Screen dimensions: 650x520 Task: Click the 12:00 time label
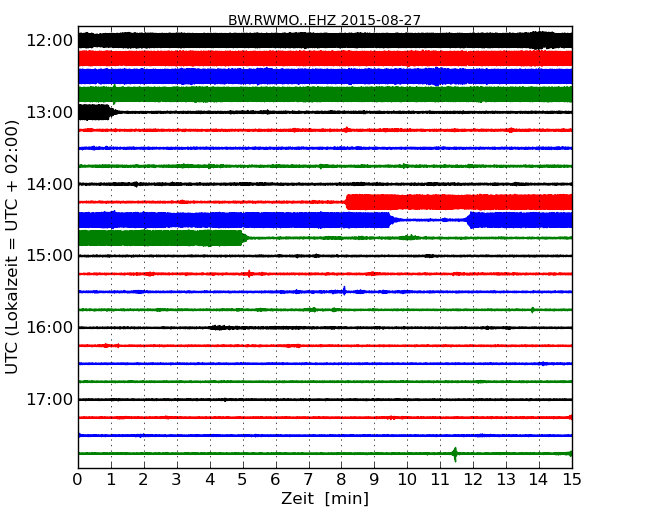tap(49, 41)
